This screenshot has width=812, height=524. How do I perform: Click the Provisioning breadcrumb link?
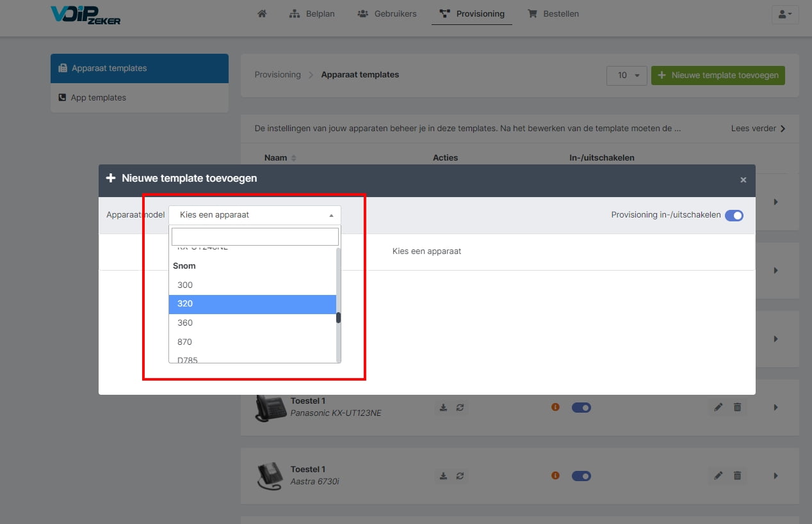(277, 75)
